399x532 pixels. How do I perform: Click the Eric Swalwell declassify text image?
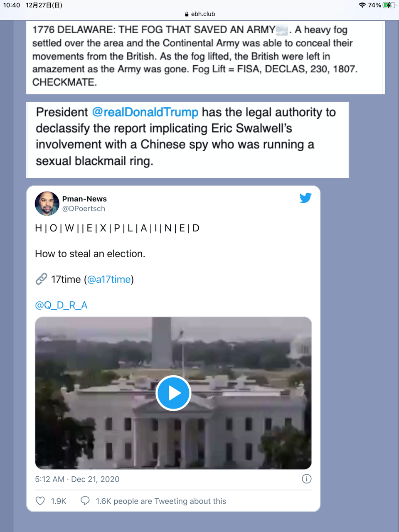(x=187, y=140)
